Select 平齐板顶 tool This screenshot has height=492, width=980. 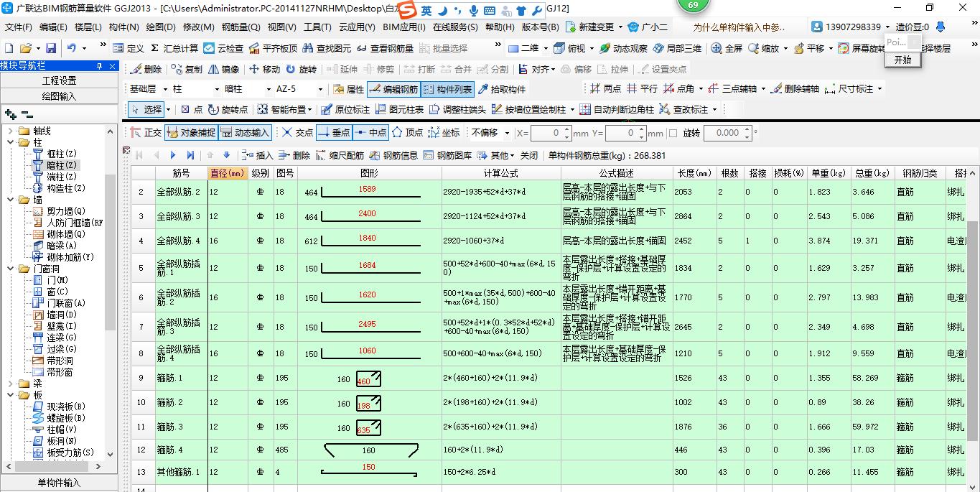(273, 48)
